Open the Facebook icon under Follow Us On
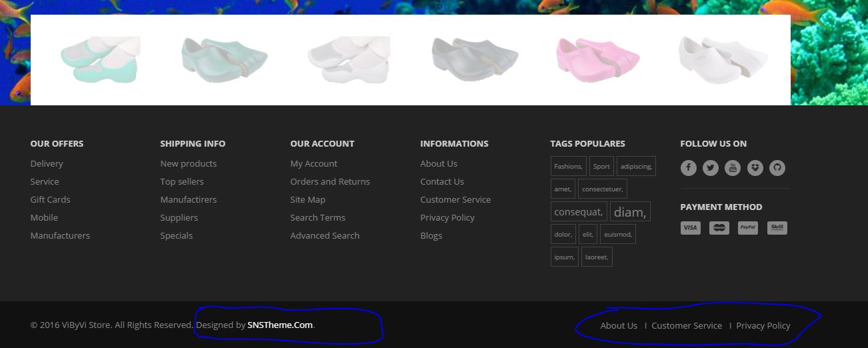This screenshot has height=348, width=868. 688,168
